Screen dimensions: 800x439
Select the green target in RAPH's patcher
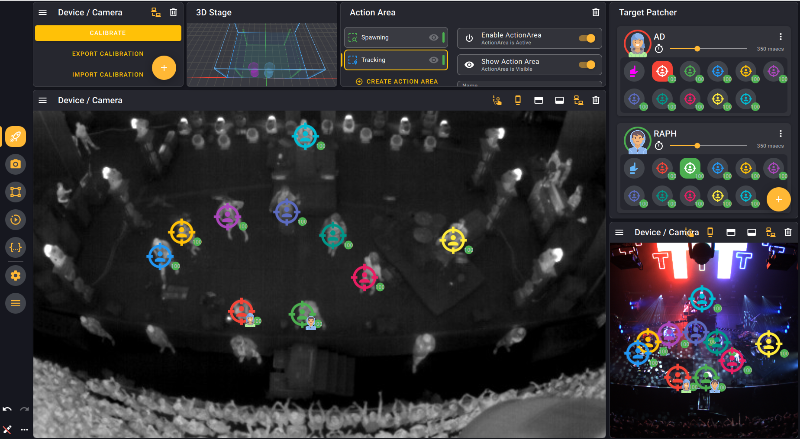[x=689, y=168]
